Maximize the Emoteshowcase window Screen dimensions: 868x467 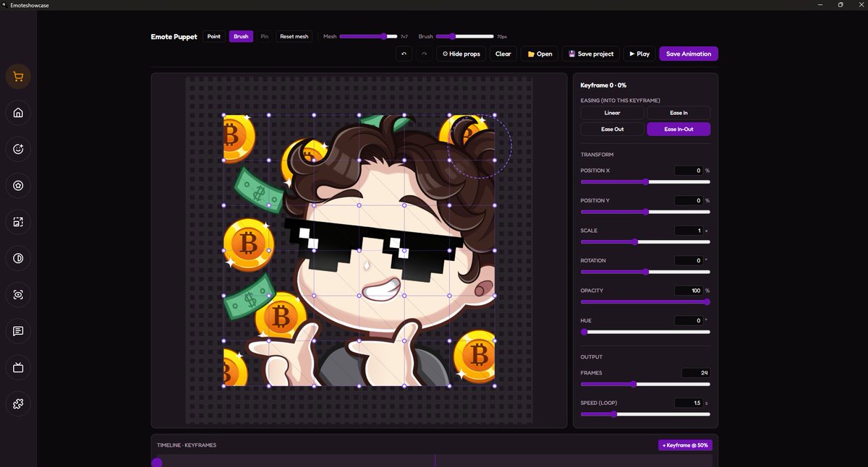(x=841, y=4)
